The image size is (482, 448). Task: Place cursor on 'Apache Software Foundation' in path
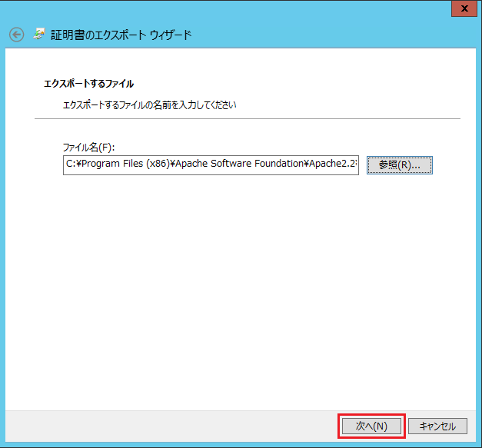click(240, 164)
